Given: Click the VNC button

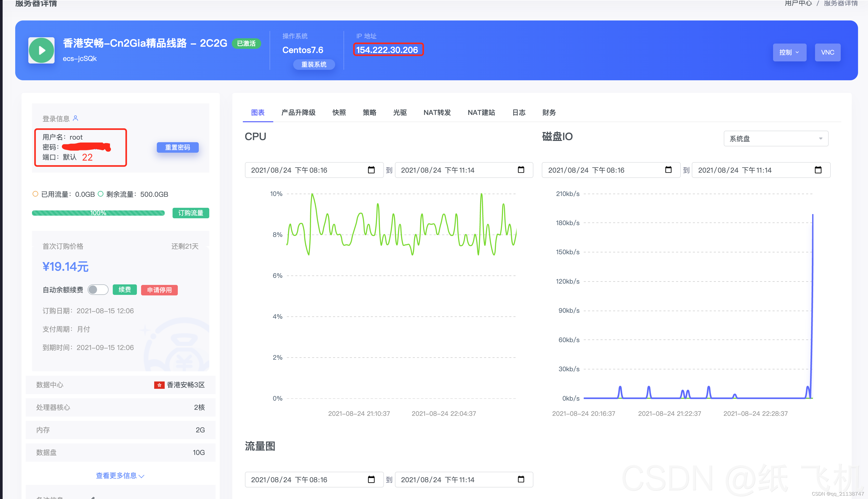Looking at the screenshot, I should pyautogui.click(x=828, y=52).
